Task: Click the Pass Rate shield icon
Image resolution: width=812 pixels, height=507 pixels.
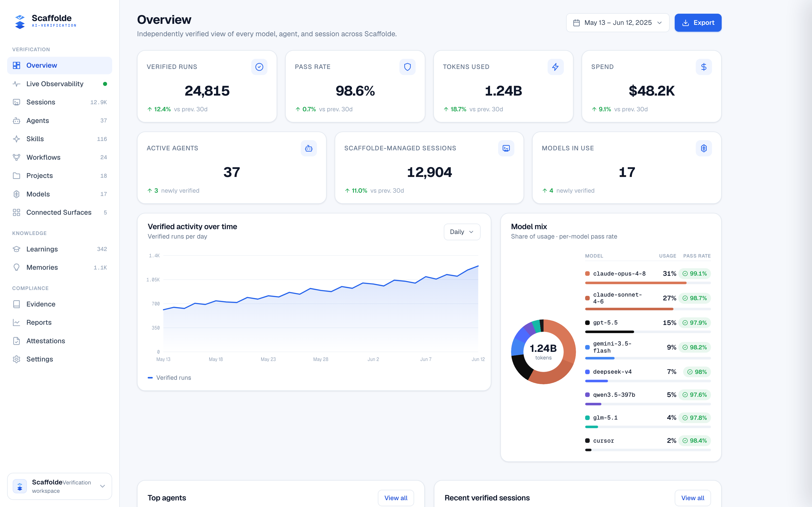Action: pos(407,67)
